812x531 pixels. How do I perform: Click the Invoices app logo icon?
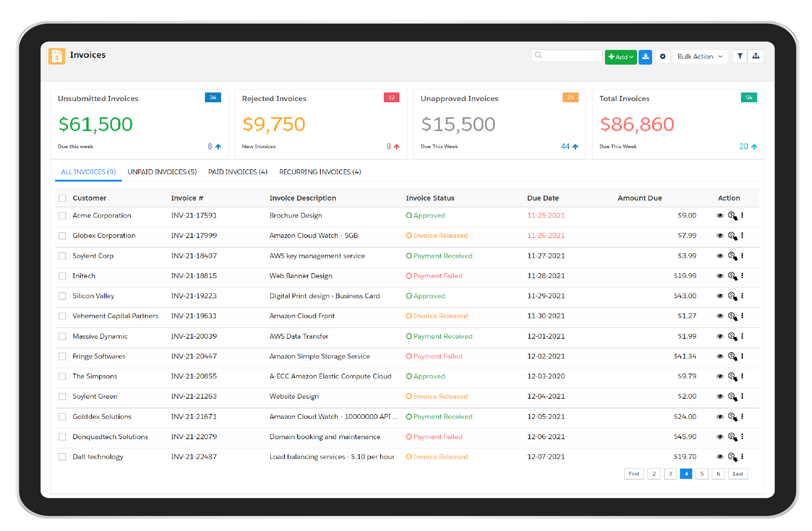[x=57, y=56]
